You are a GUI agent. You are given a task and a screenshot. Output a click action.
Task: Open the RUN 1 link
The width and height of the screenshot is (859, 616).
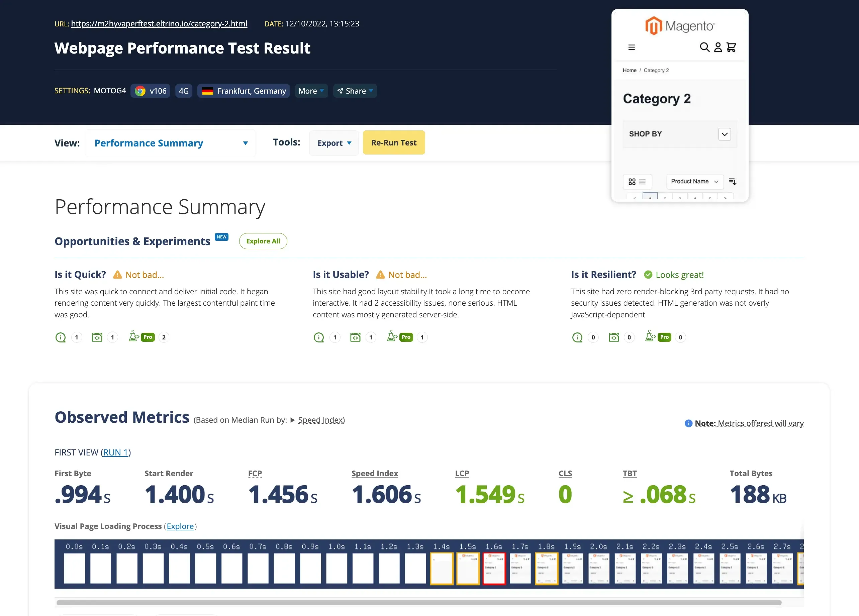(x=115, y=452)
